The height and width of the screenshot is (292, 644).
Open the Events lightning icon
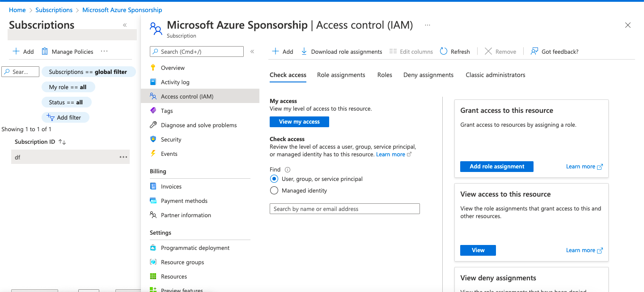[153, 154]
